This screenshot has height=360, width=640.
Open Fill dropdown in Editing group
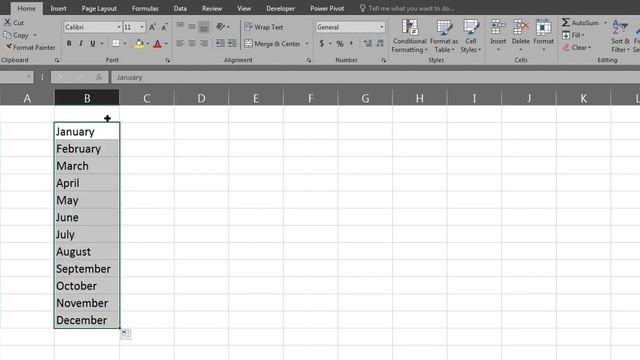coord(573,35)
